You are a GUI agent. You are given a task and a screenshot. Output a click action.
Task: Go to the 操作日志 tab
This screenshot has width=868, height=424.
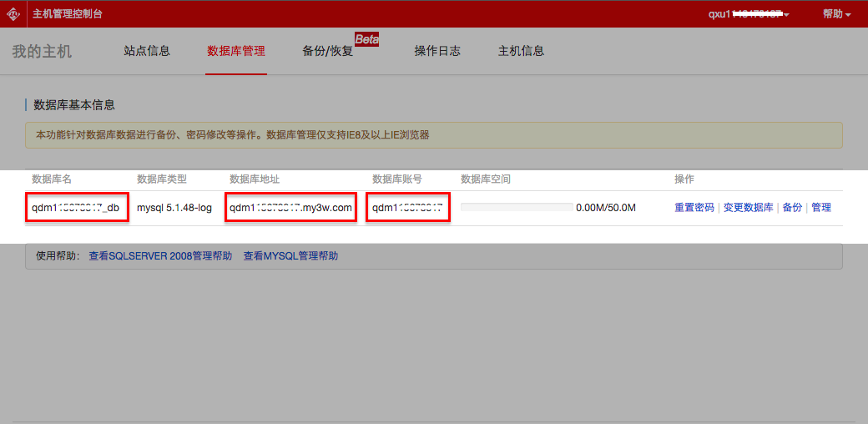(x=437, y=51)
